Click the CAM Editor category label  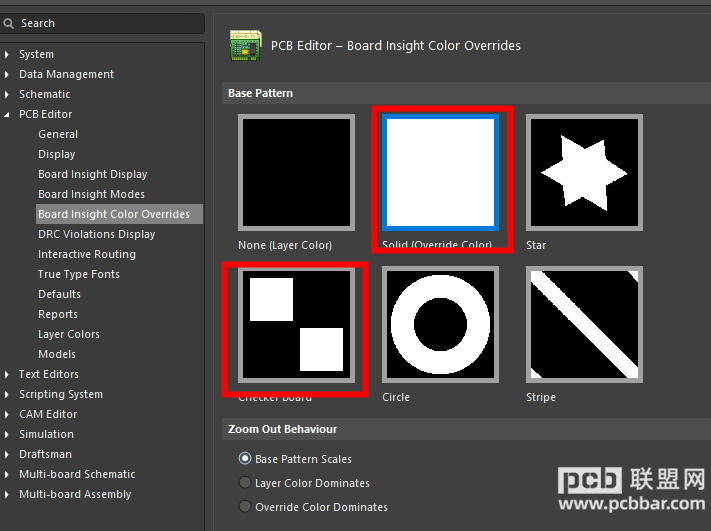[x=48, y=414]
